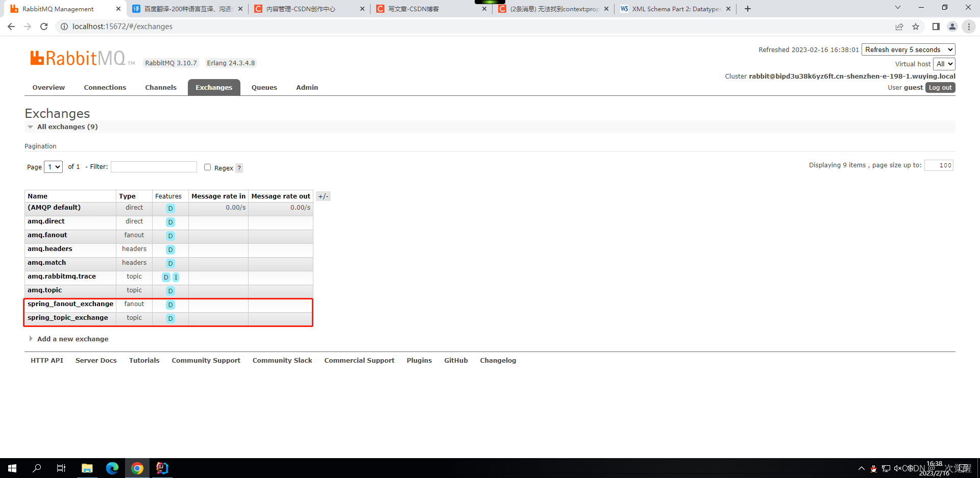Viewport: 980px width, 478px height.
Task: Open the (AMQP default) exchange
Action: point(54,207)
